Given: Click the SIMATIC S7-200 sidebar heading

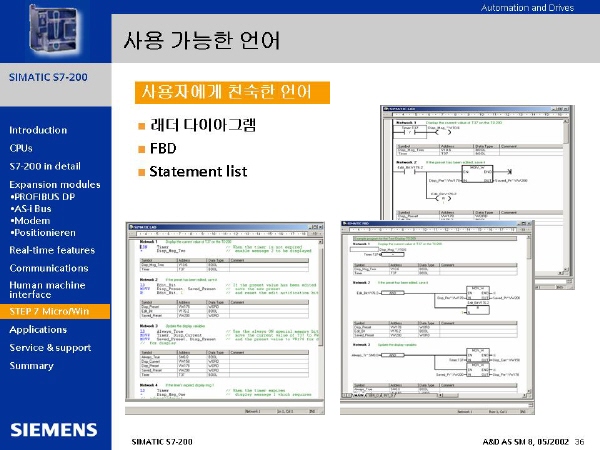Looking at the screenshot, I should click(48, 77).
